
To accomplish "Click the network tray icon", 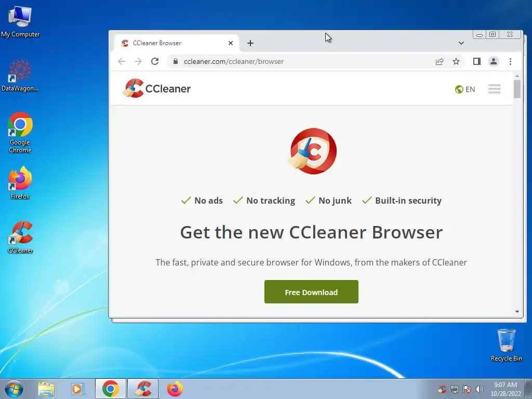I will tap(454, 389).
